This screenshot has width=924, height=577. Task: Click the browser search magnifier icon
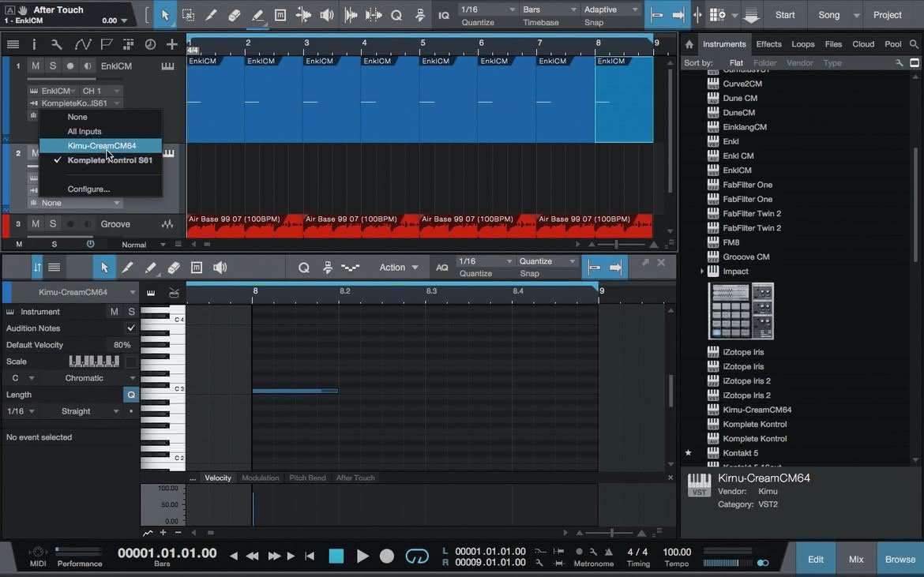point(914,44)
